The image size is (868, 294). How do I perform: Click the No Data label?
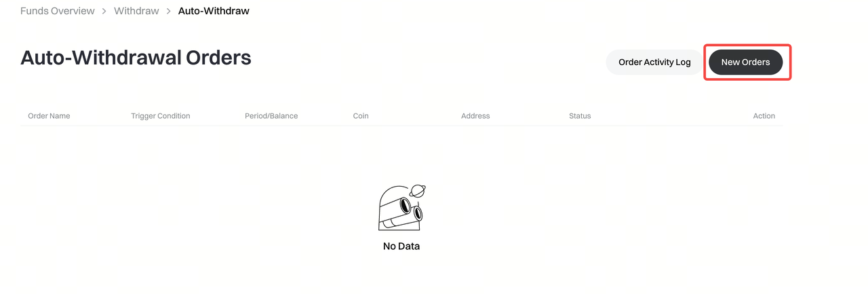click(401, 246)
